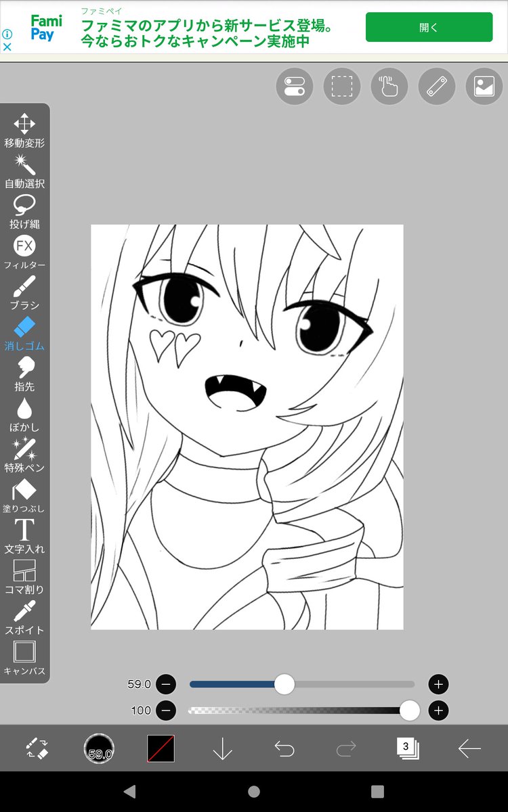Tap the drawing canvas artwork
The image size is (508, 812).
247,427
